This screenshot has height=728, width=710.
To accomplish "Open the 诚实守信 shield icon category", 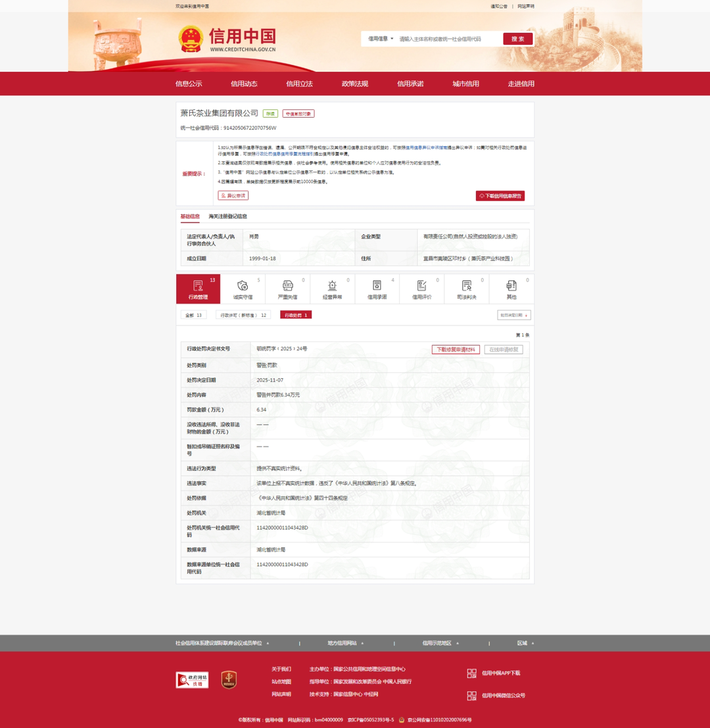I will (x=243, y=286).
